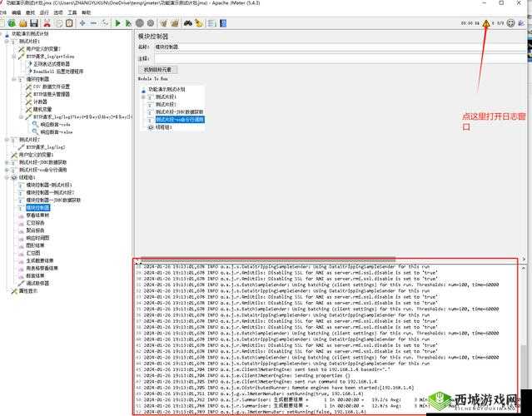Click the Save test plan icon

coord(34,23)
